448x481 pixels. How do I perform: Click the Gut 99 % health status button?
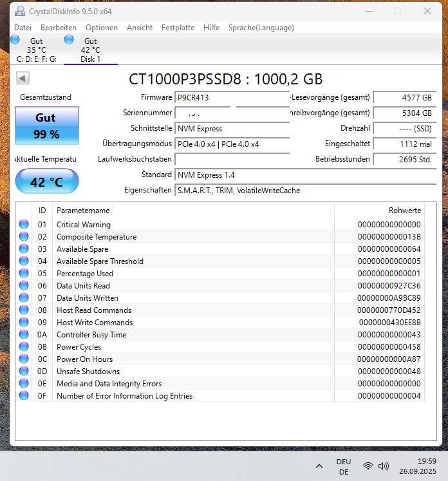(47, 126)
